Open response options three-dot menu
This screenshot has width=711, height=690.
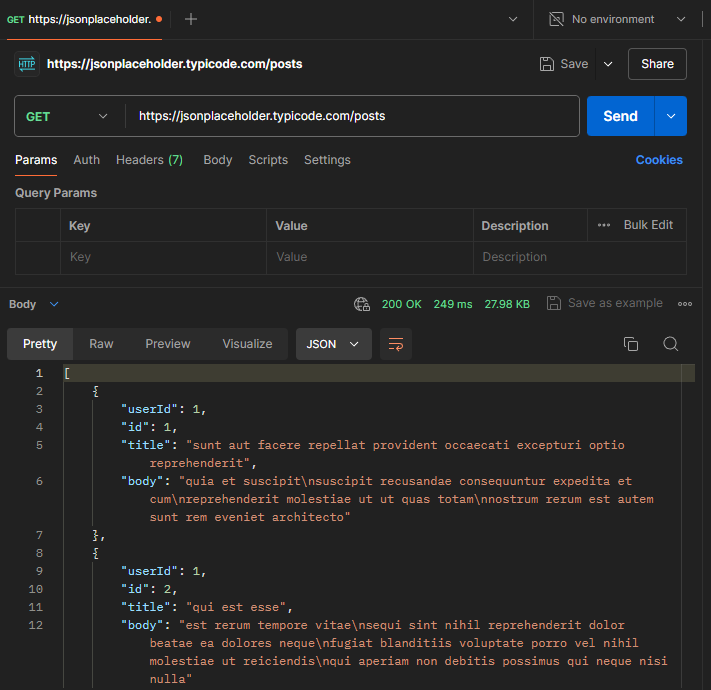[685, 304]
